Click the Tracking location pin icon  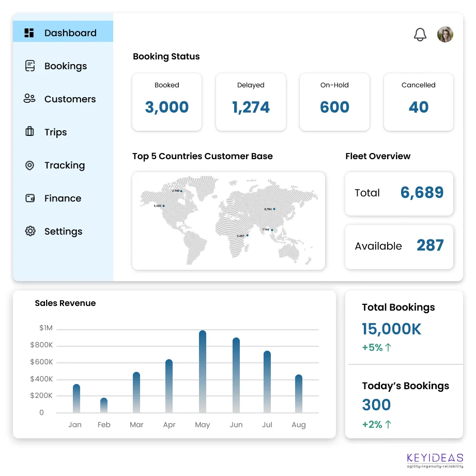[29, 165]
